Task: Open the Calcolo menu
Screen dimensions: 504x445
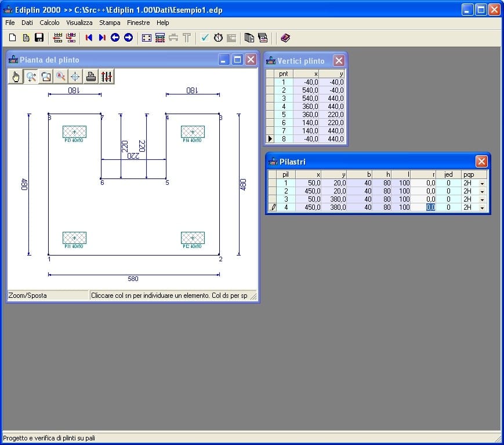Action: pyautogui.click(x=49, y=23)
